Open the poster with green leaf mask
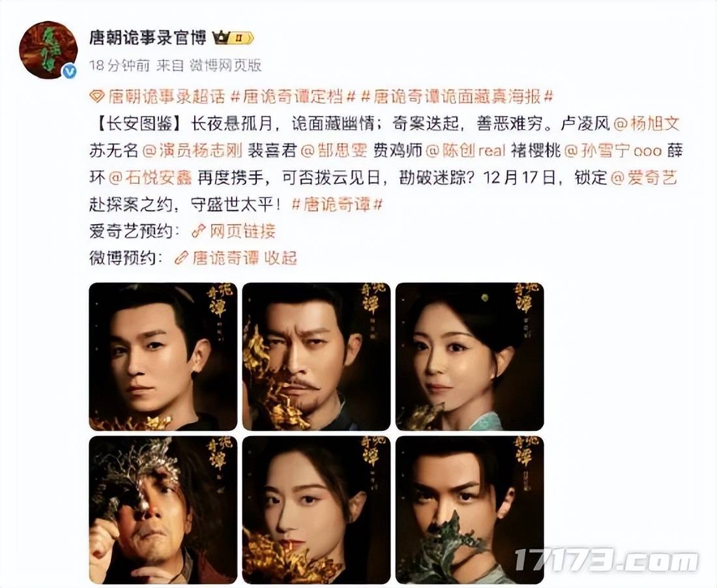Viewport: 717px width, 588px height. point(469,510)
